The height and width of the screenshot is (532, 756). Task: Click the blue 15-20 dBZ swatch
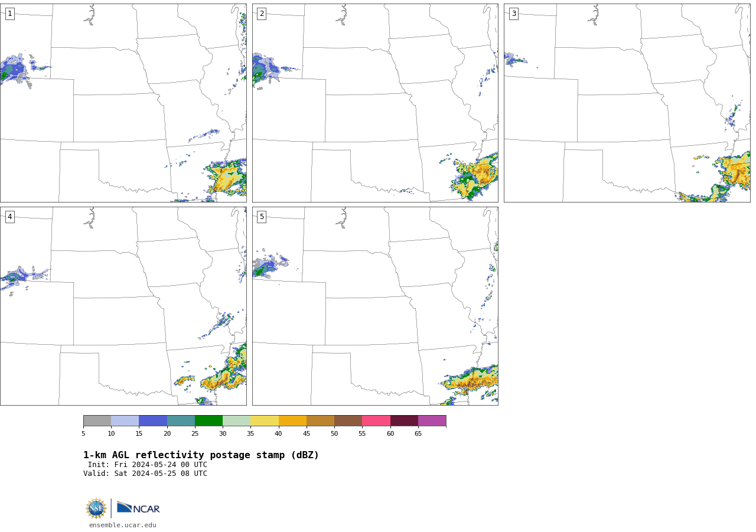153,421
